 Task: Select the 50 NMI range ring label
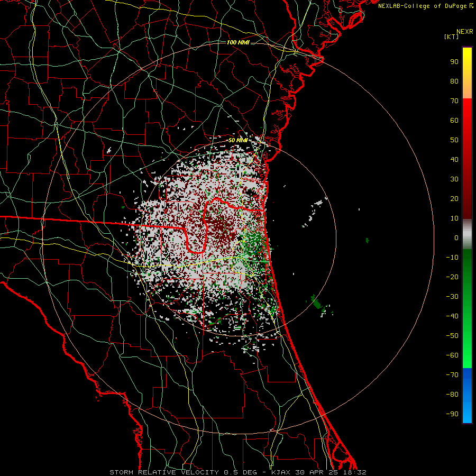238,140
